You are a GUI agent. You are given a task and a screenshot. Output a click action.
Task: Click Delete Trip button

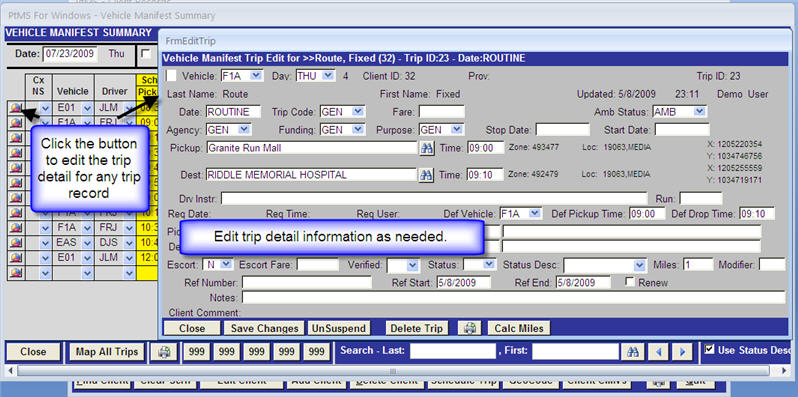pos(417,328)
